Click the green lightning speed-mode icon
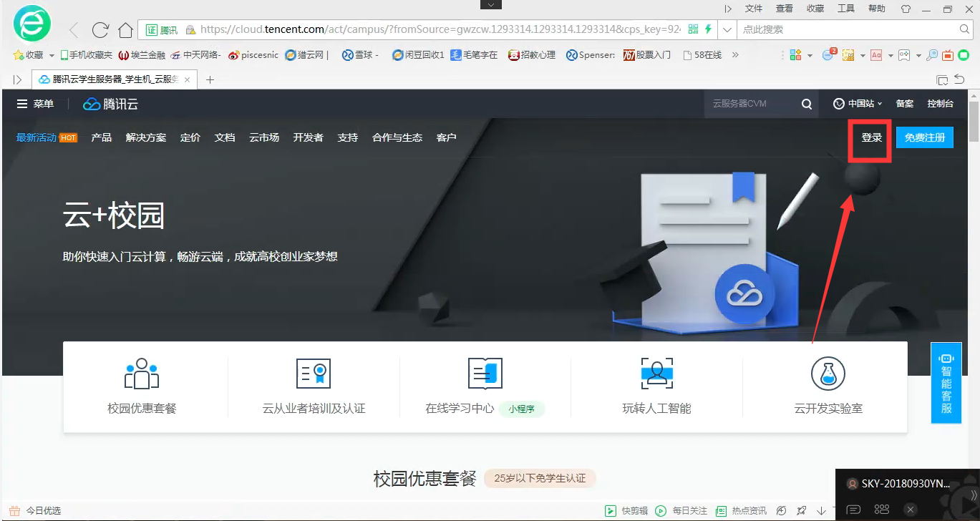The image size is (980, 521). coord(709,29)
